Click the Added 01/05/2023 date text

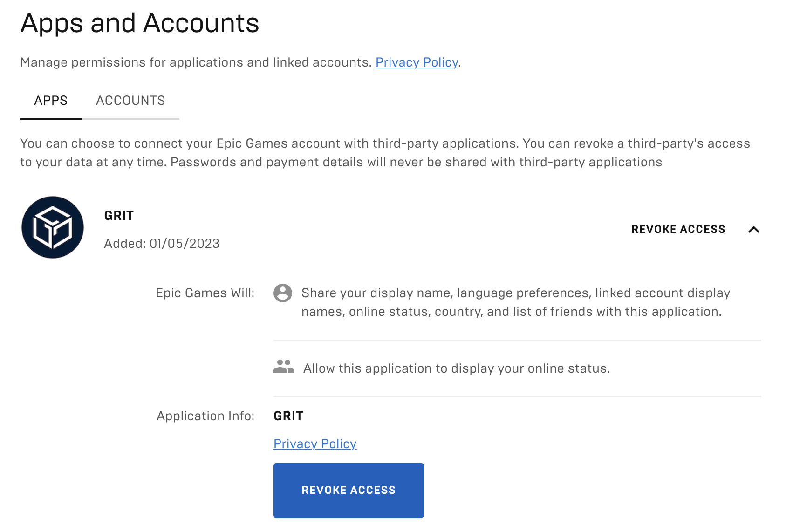pyautogui.click(x=162, y=244)
